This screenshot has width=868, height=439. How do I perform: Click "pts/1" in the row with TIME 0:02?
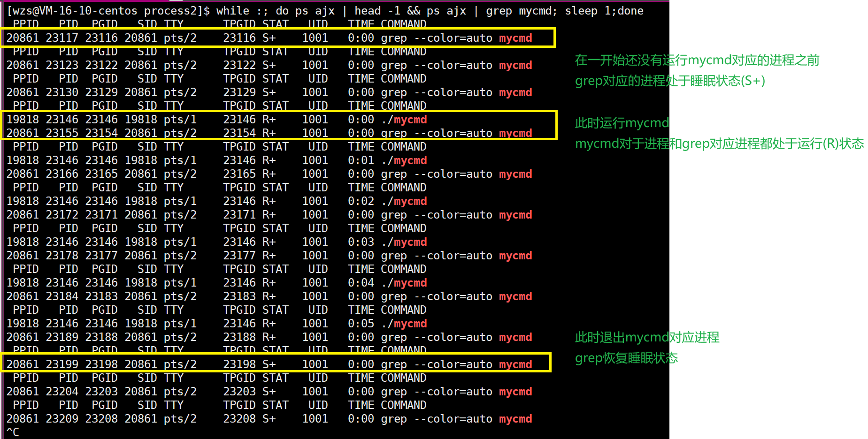pyautogui.click(x=180, y=201)
